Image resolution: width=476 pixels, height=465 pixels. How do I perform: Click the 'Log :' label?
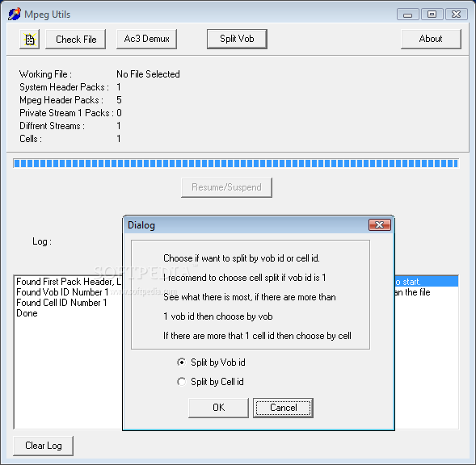[42, 241]
